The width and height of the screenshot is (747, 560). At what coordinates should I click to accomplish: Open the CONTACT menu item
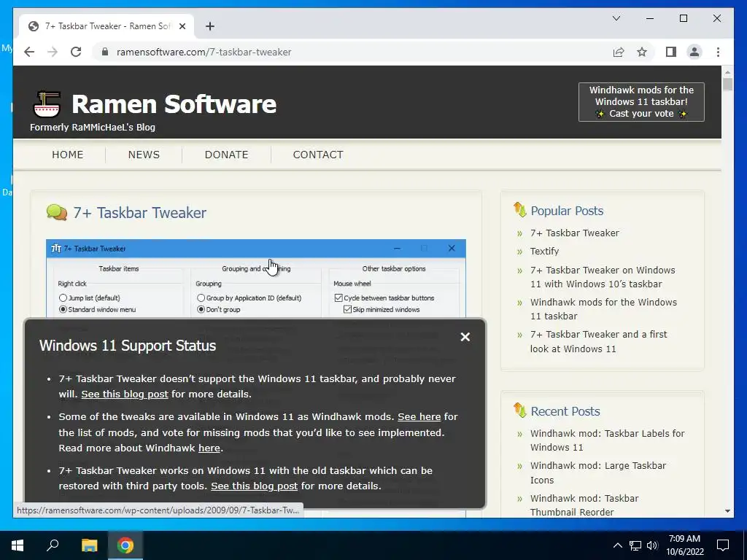point(318,155)
